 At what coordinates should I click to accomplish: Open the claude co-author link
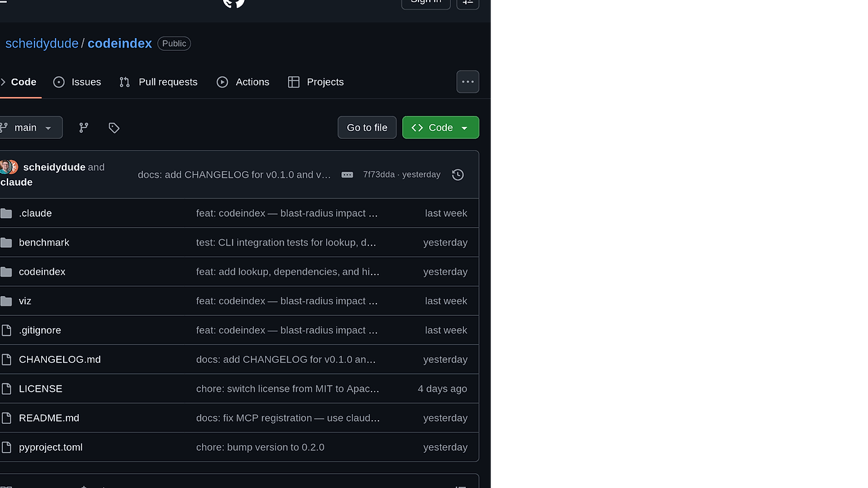click(16, 182)
